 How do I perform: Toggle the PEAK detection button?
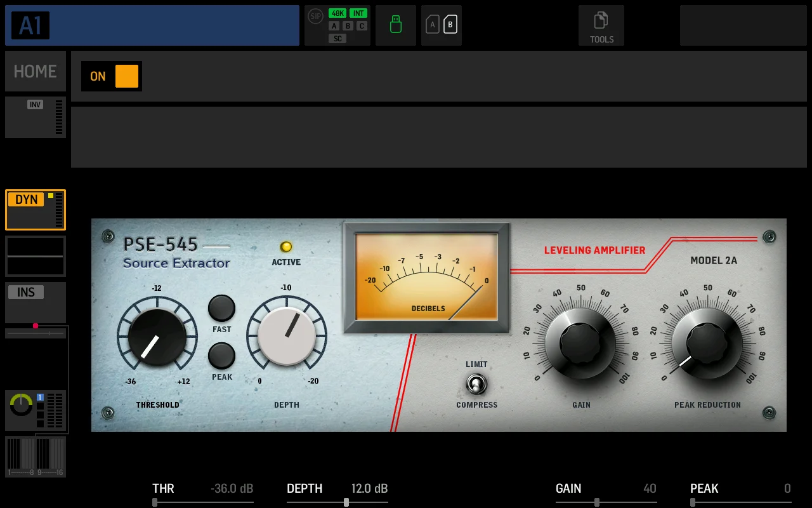coord(221,356)
